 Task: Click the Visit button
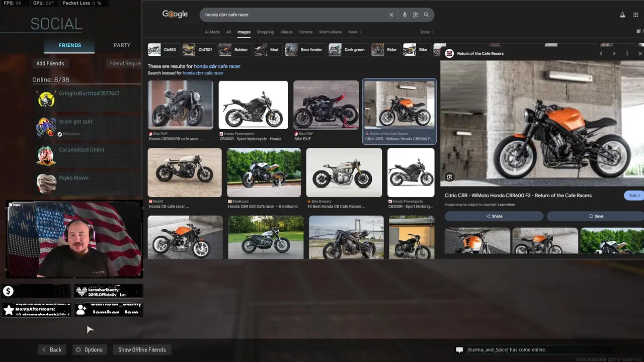[634, 196]
